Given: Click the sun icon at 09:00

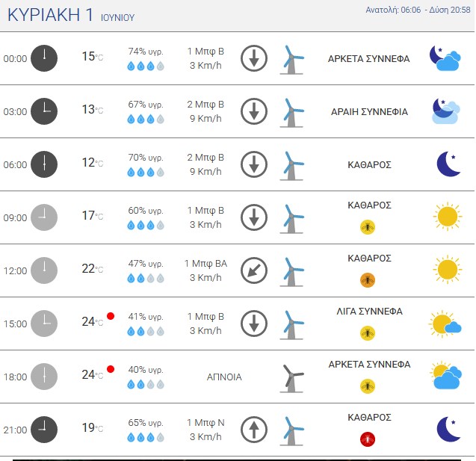Looking at the screenshot, I should coord(448,217).
